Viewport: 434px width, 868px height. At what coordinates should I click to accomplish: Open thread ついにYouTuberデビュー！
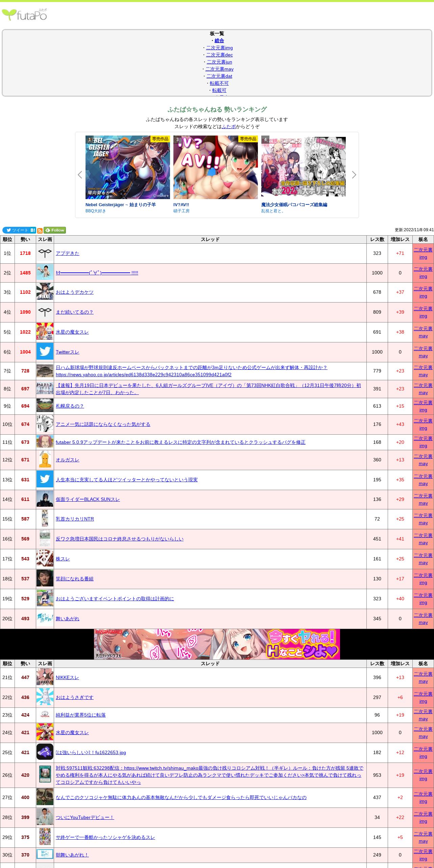[85, 817]
